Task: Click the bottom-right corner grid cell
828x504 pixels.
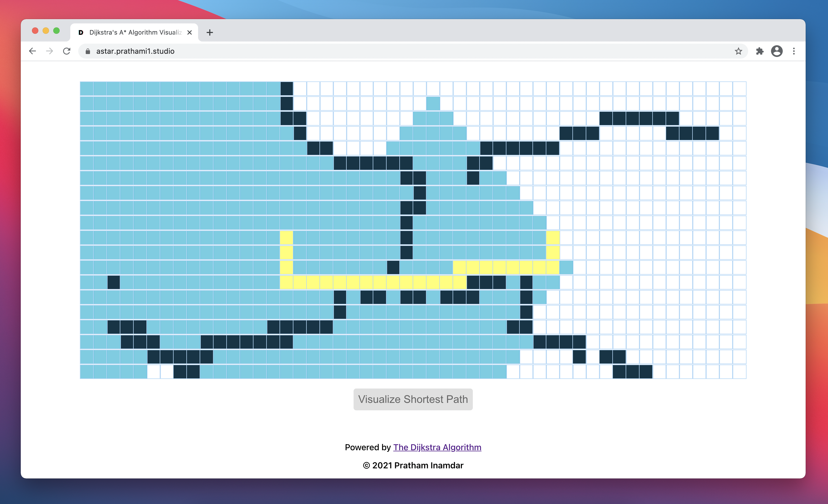Action: tap(739, 372)
